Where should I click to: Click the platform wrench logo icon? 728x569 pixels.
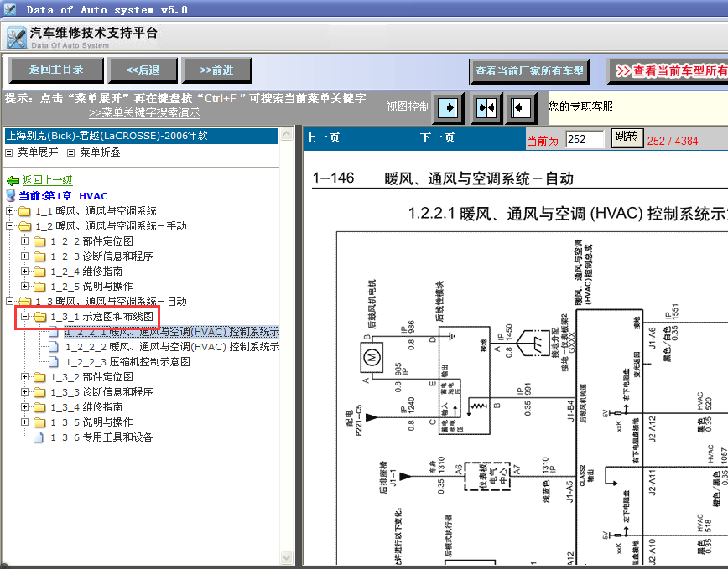coord(16,37)
